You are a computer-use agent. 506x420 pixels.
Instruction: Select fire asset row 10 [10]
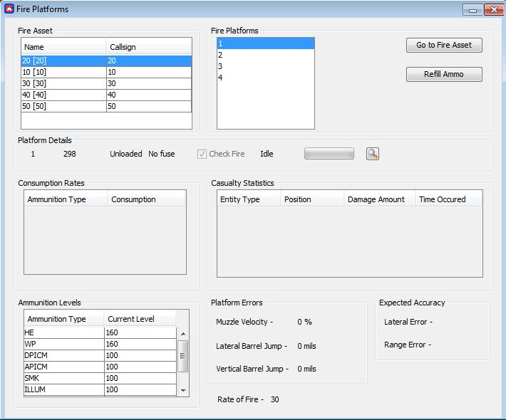coord(106,72)
